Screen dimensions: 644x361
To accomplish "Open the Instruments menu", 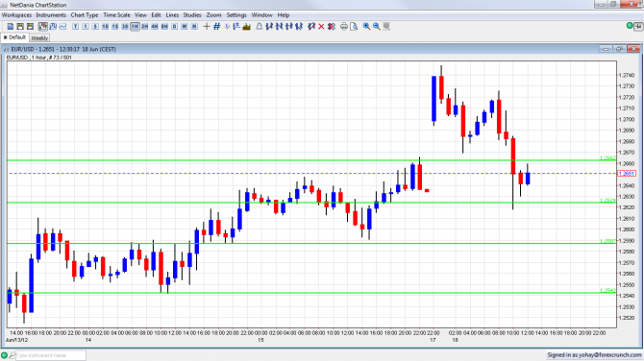I will coord(51,14).
